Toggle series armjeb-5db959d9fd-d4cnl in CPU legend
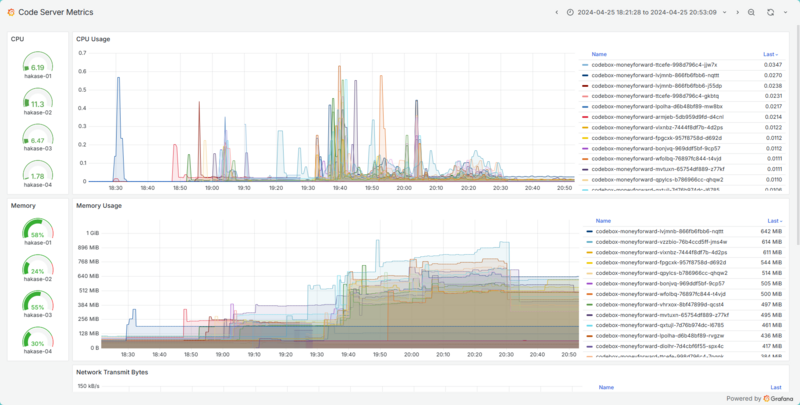The image size is (800, 405). click(x=657, y=117)
